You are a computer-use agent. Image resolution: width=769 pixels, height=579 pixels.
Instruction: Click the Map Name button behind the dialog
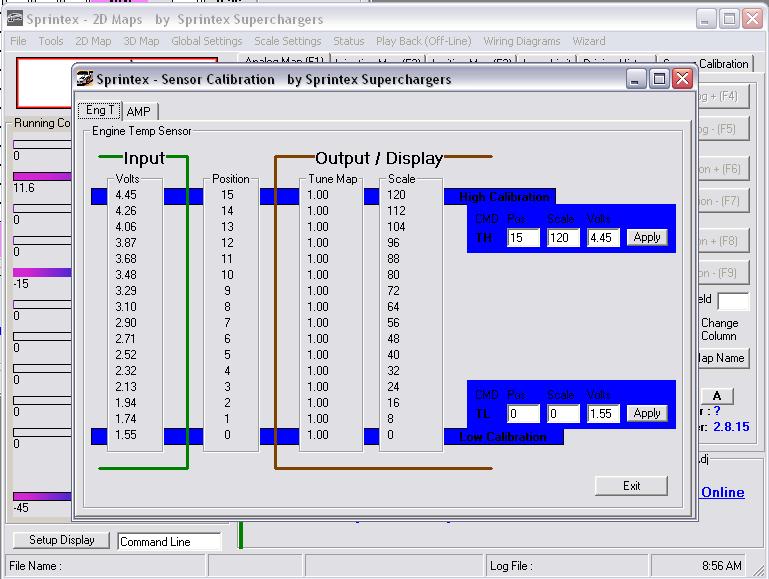(x=722, y=358)
